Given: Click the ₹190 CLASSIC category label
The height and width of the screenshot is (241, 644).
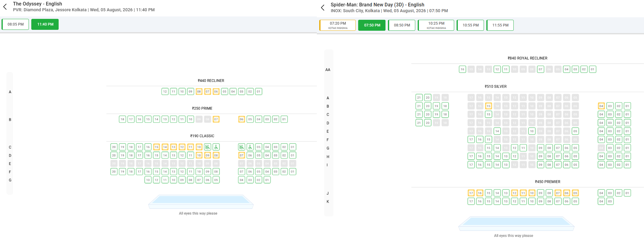Looking at the screenshot, I should point(202,136).
